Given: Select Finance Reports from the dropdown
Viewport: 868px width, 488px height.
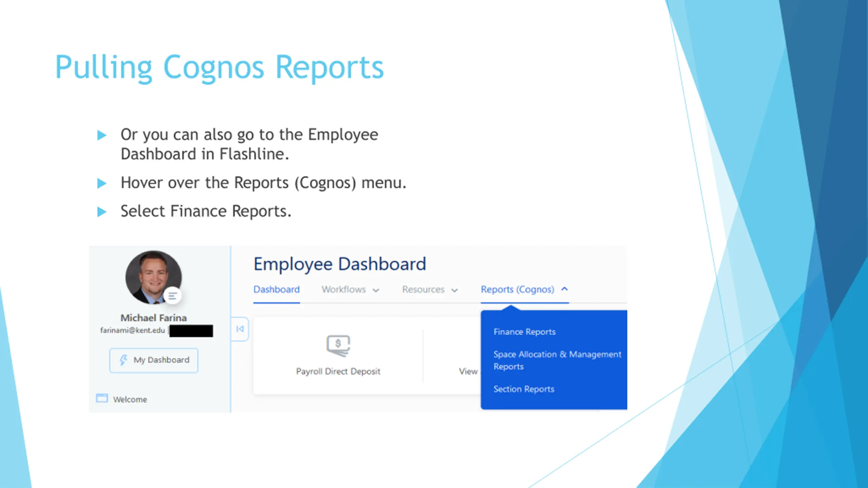Looking at the screenshot, I should (x=525, y=332).
